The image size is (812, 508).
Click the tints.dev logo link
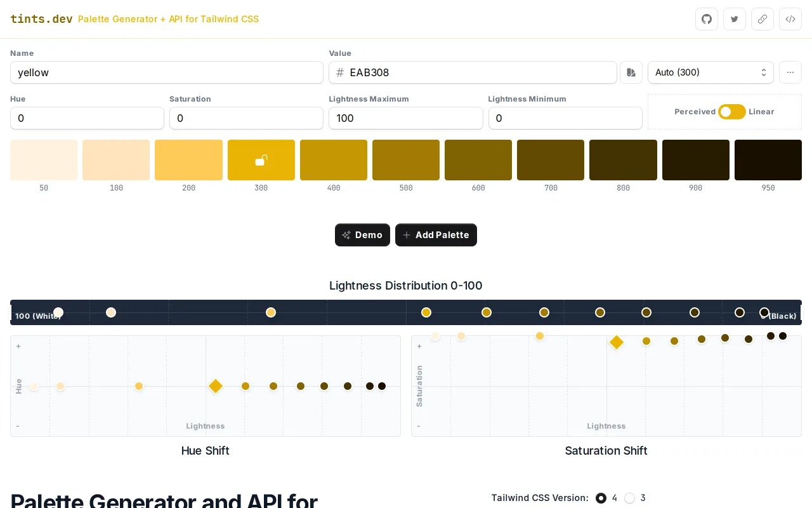tap(41, 19)
